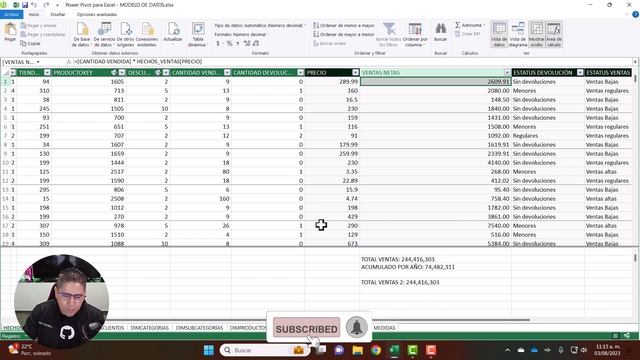Image resolution: width=640 pixels, height=360 pixels.
Task: Toggle Área de cálculo
Action: [x=554, y=35]
